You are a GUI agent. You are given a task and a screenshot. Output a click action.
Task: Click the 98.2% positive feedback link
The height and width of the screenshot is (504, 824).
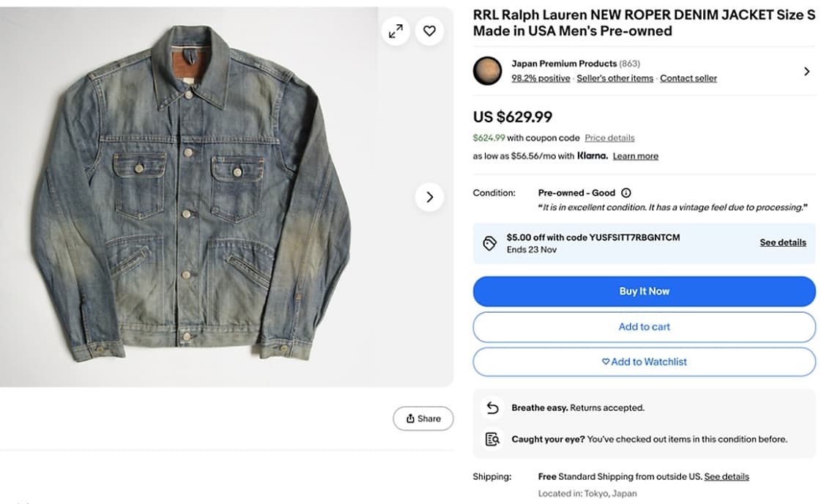541,78
